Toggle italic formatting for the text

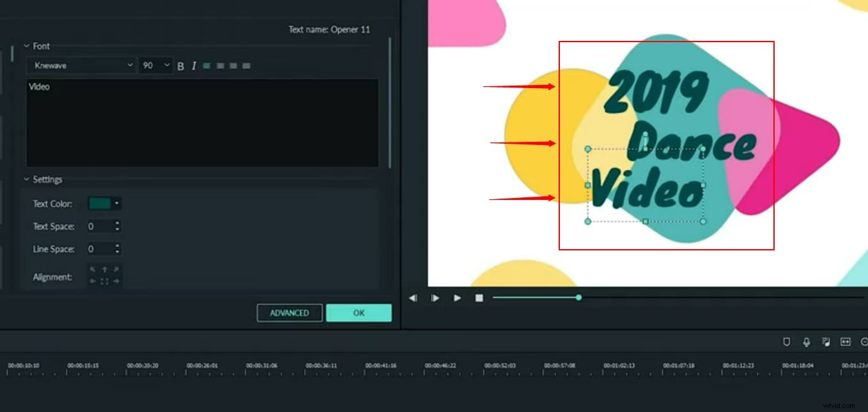click(194, 65)
